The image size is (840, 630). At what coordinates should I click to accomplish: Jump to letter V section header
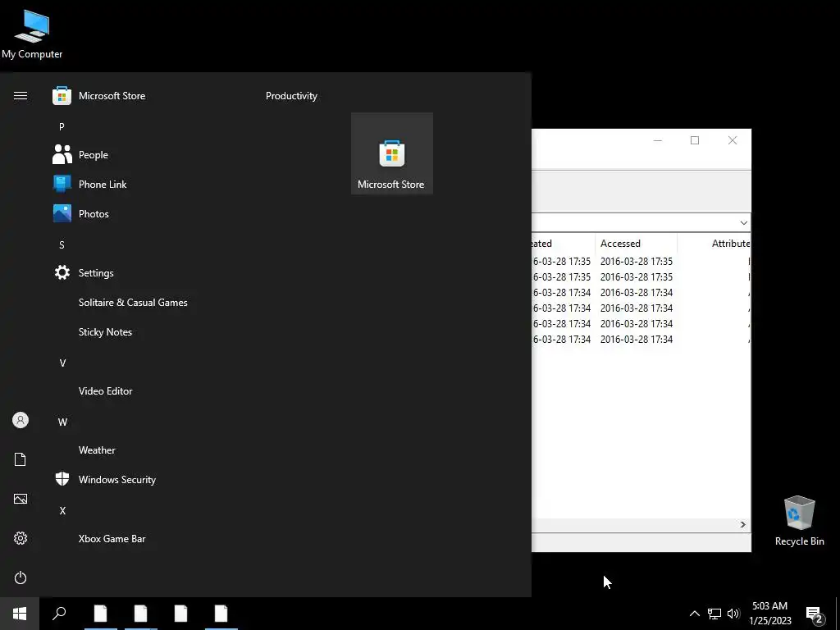click(62, 363)
